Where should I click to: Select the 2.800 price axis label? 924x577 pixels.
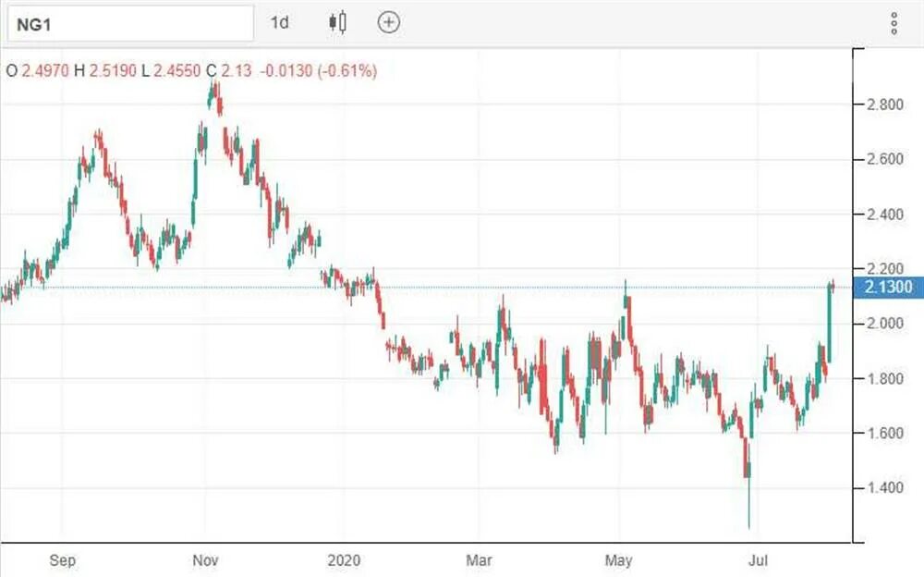(884, 104)
